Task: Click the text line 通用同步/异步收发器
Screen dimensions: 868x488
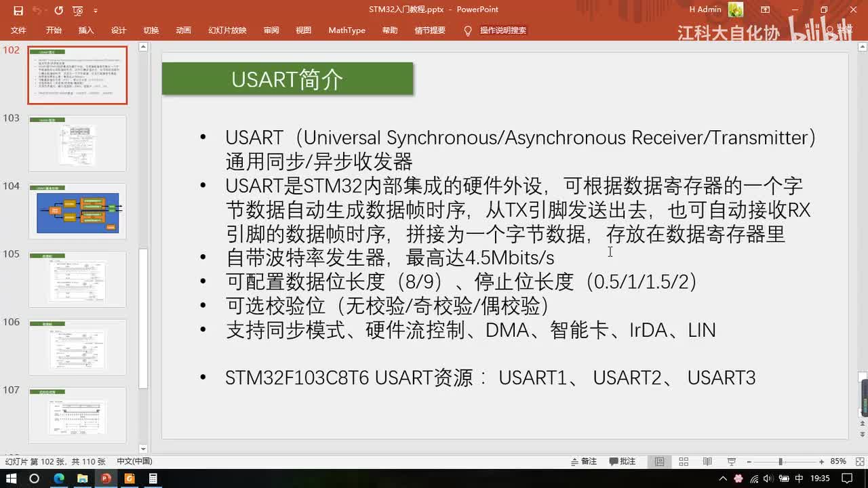Action: 319,162
